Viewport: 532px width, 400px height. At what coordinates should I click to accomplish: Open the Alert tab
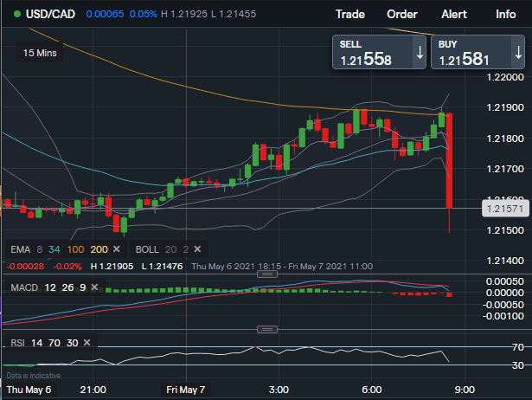(x=454, y=14)
